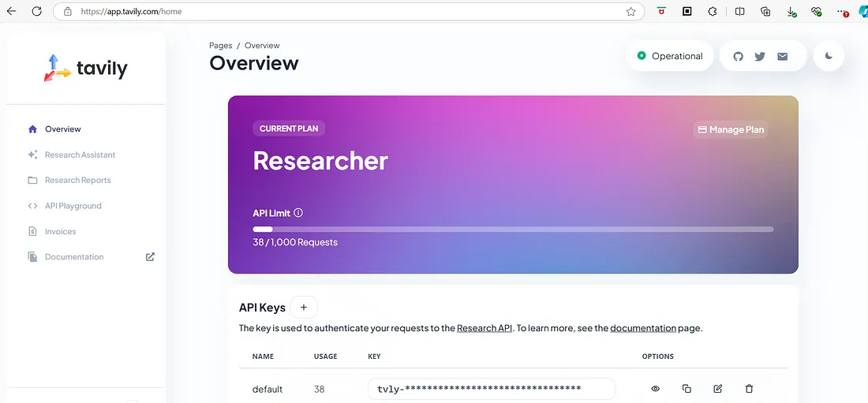Click the KEY column header

pyautogui.click(x=374, y=356)
